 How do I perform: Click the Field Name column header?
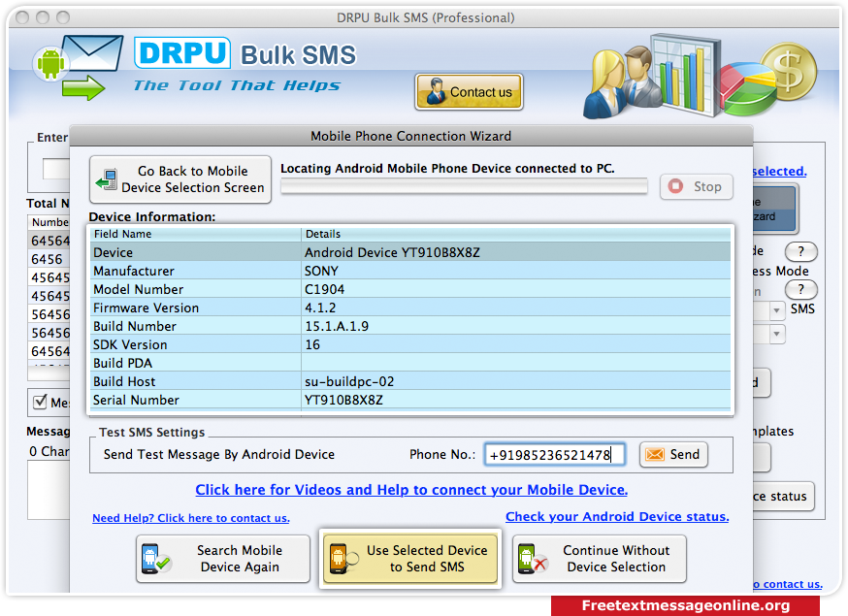tap(195, 234)
